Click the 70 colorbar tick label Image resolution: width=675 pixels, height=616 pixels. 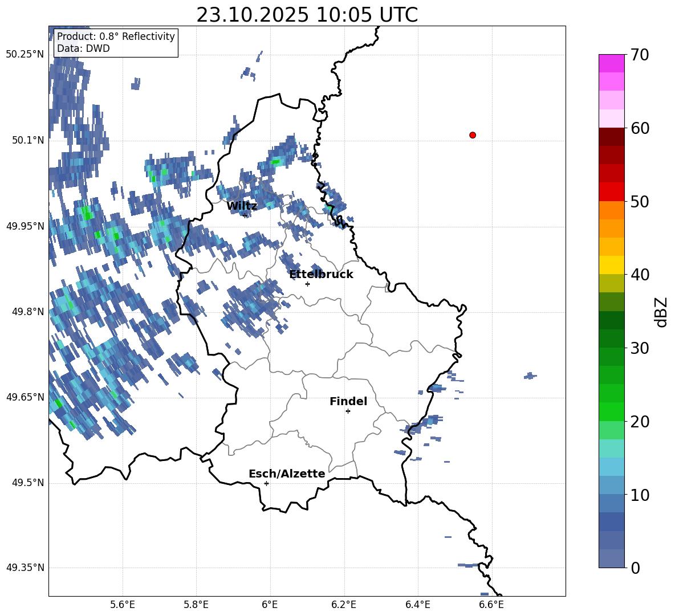coord(640,55)
